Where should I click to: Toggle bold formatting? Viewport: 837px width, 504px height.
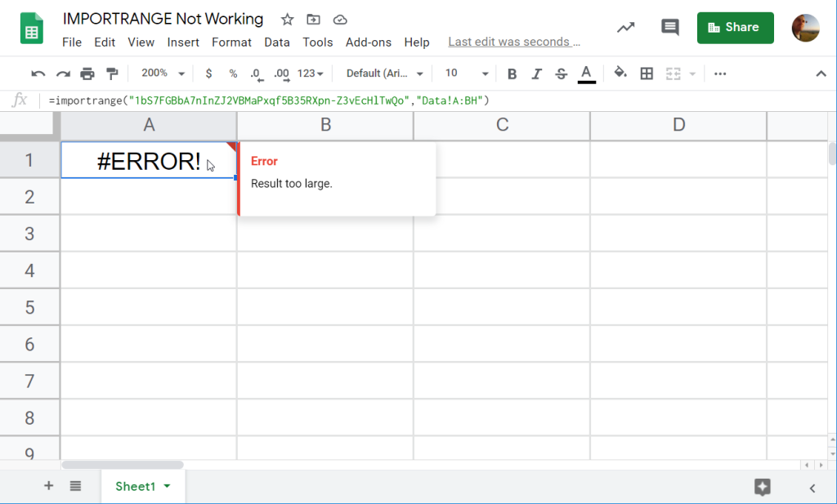[x=511, y=74]
